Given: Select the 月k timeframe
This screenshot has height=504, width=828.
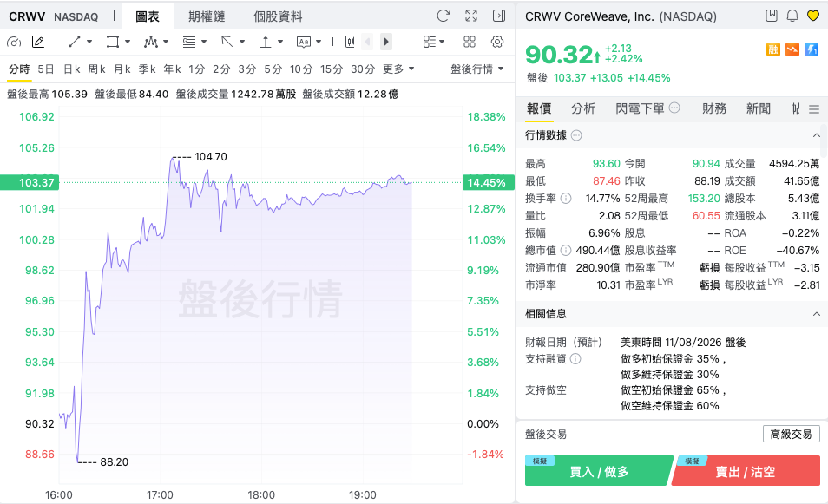Looking at the screenshot, I should pyautogui.click(x=122, y=69).
